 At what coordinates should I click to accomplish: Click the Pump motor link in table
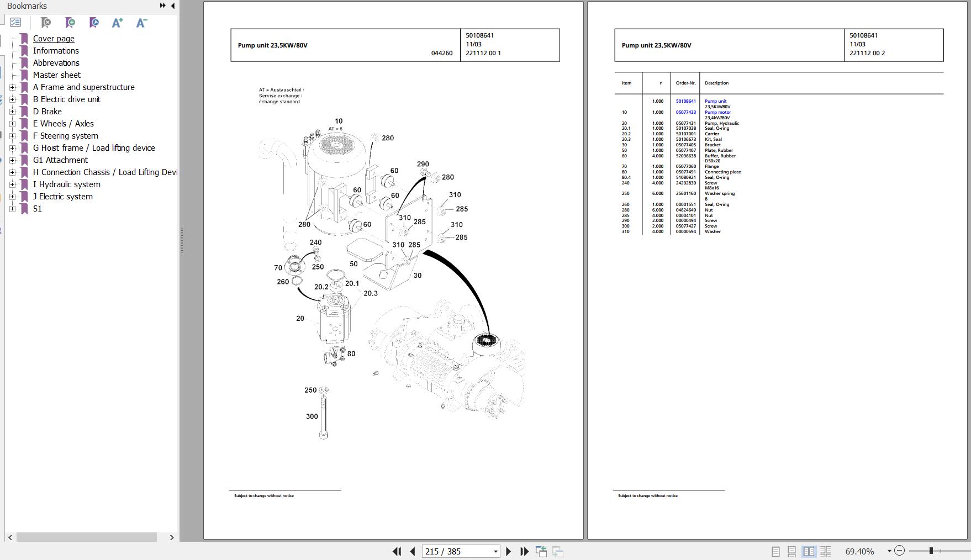717,112
